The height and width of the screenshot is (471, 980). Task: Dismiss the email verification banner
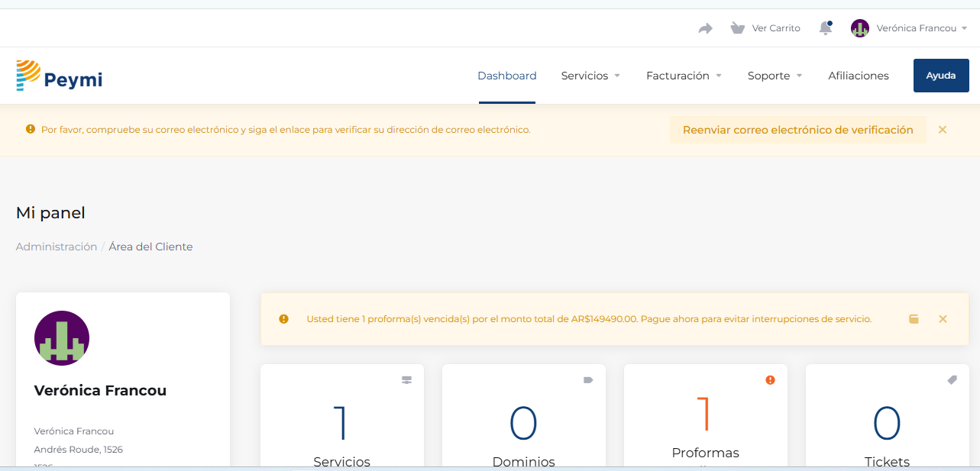pos(943,130)
